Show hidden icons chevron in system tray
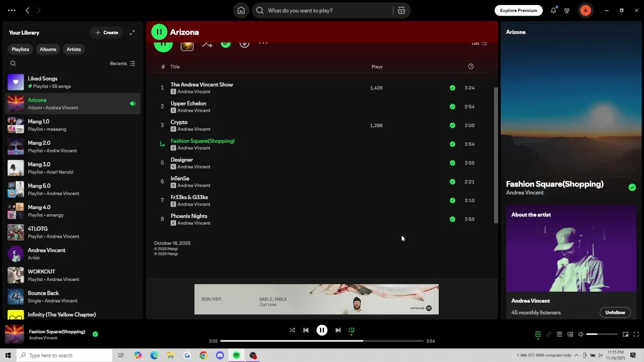Viewport: 644px width, 362px height. coord(577,355)
